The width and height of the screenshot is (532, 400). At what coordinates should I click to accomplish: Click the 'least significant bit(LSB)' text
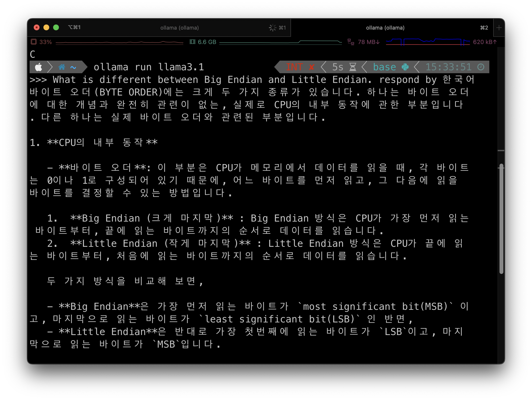[280, 319]
